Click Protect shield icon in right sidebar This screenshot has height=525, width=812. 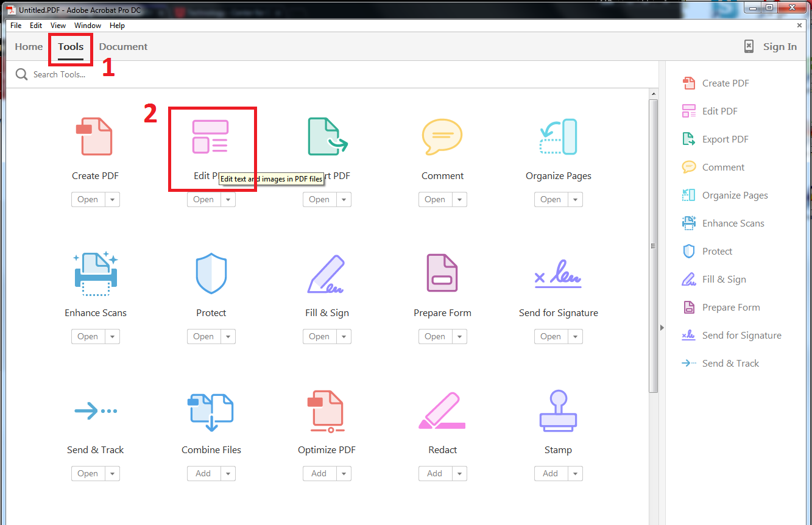tap(689, 251)
